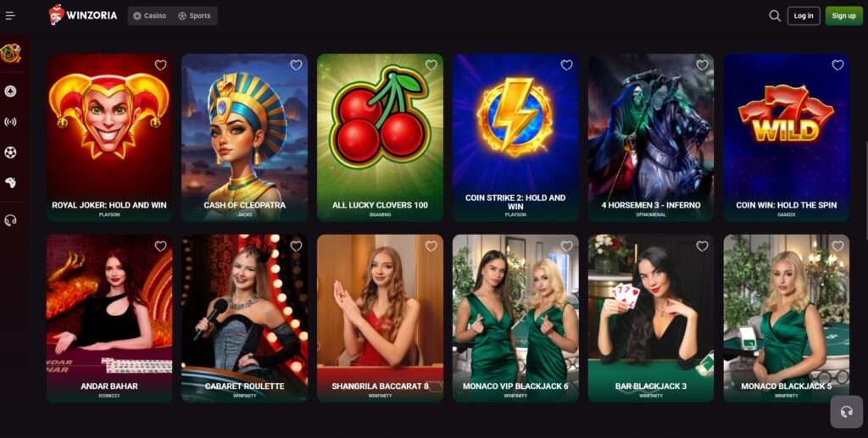Add Coin Win: Hold the Spin to favorites

[837, 65]
